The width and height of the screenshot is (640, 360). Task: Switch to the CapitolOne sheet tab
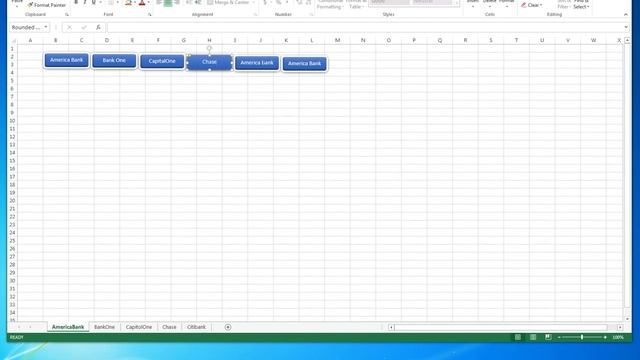[139, 327]
